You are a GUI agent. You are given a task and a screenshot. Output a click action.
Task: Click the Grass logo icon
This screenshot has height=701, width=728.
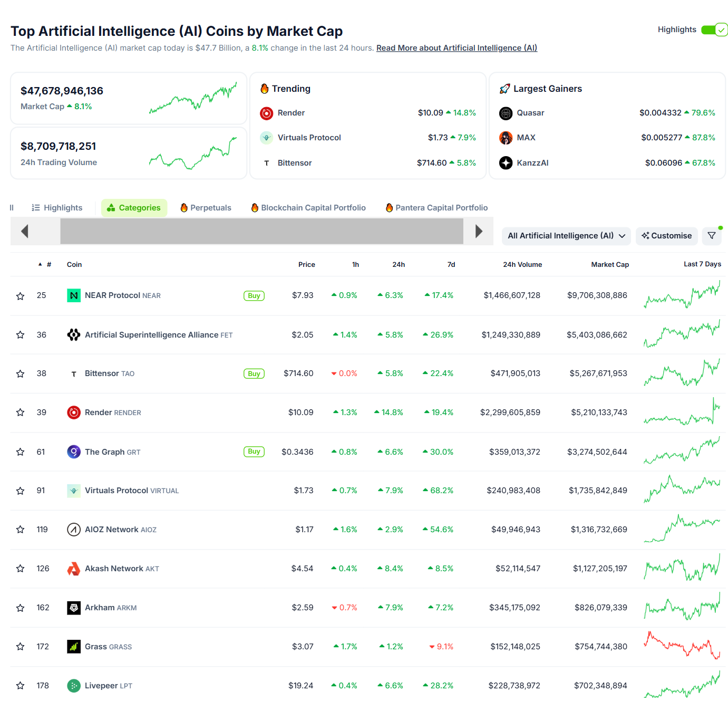click(x=74, y=647)
